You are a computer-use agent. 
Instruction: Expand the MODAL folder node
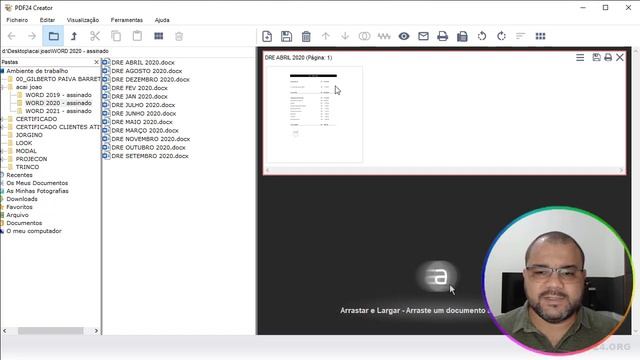tap(3, 151)
